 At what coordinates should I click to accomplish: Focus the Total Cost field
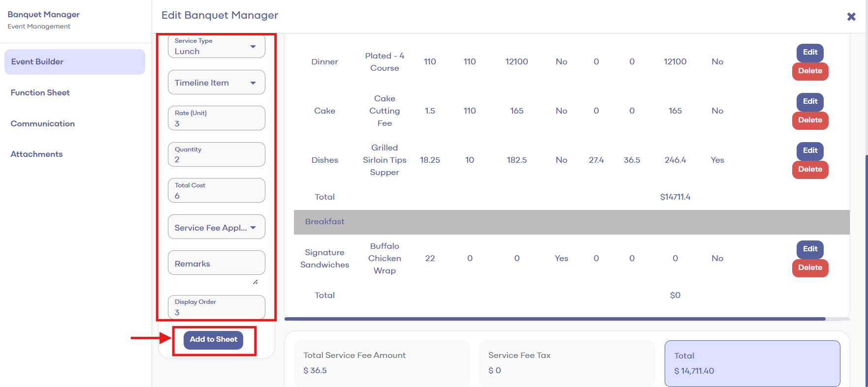(216, 191)
